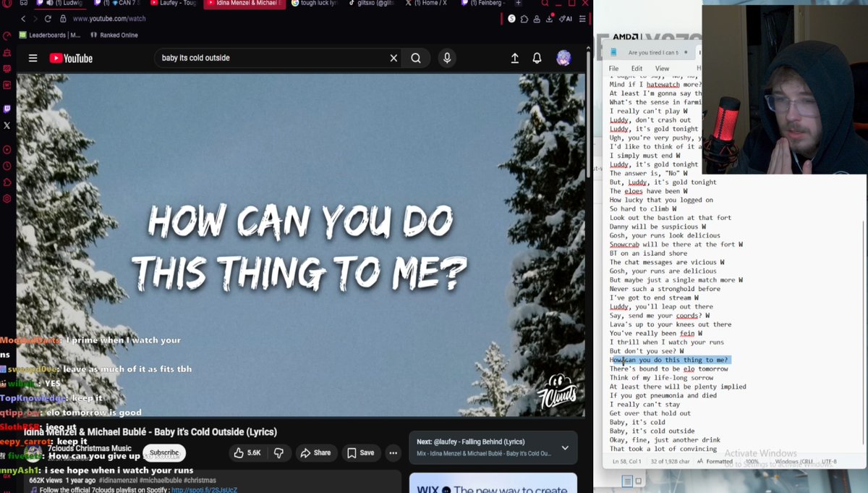This screenshot has height=493, width=868.
Task: Click the browser address bar URL
Action: pyautogui.click(x=109, y=19)
